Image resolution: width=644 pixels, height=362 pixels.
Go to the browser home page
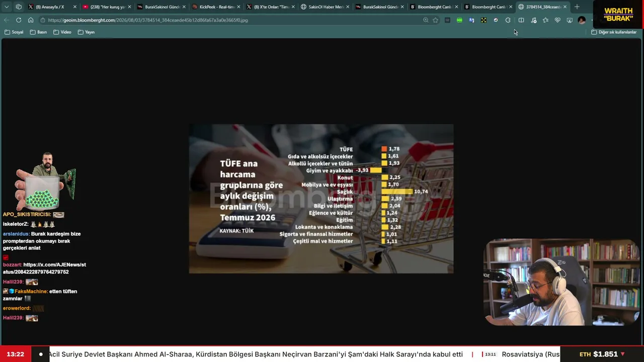coord(31,20)
